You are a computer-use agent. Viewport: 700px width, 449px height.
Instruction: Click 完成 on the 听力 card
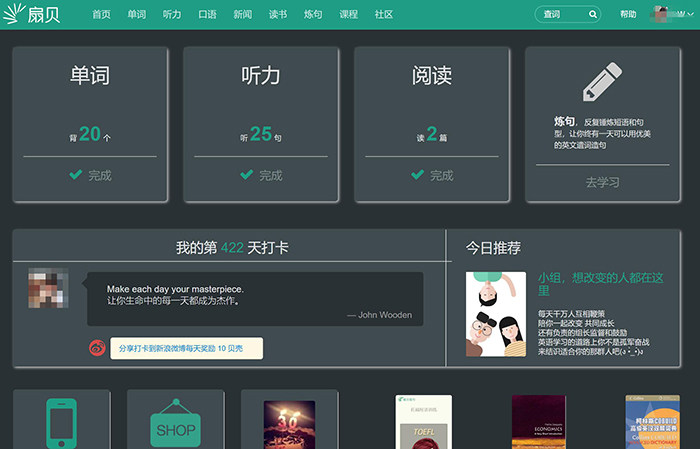[x=271, y=175]
